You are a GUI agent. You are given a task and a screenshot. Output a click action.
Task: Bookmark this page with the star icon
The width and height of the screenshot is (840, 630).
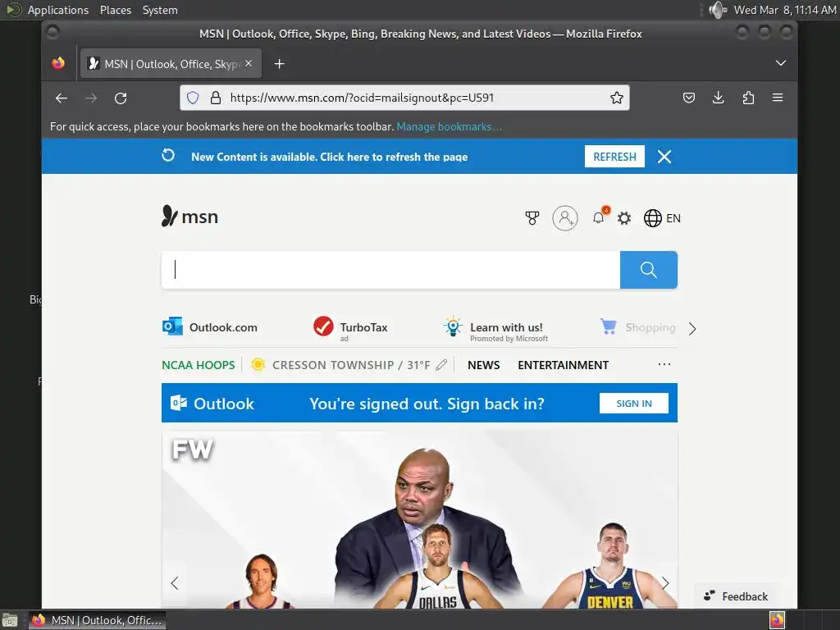617,98
